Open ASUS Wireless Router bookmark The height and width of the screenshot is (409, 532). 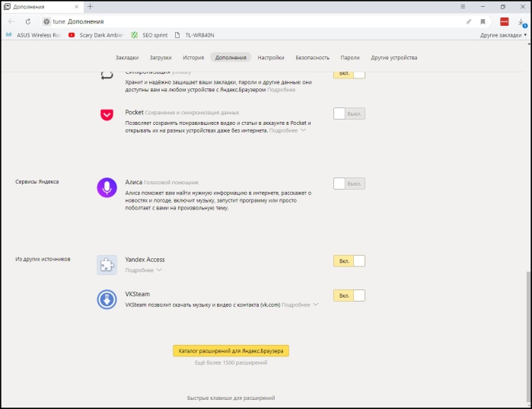[x=33, y=35]
